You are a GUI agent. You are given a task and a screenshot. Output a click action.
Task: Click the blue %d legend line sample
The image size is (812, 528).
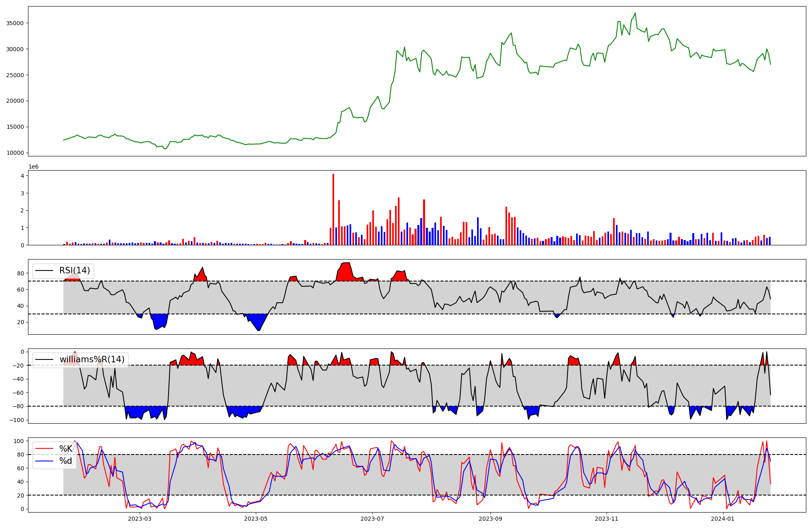[x=44, y=461]
